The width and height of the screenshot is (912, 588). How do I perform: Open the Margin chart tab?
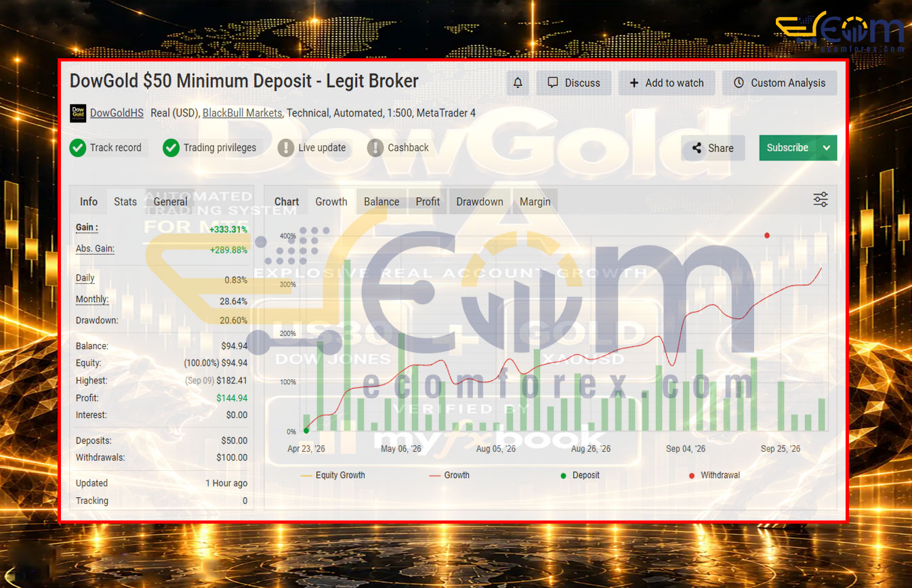(x=535, y=201)
